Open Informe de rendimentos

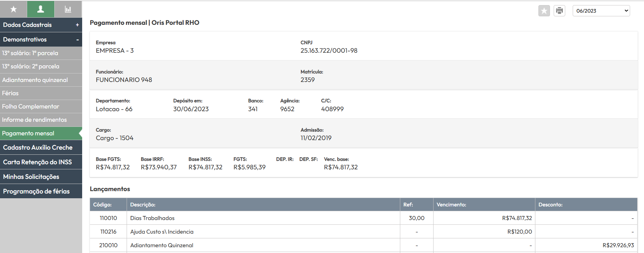41,120
